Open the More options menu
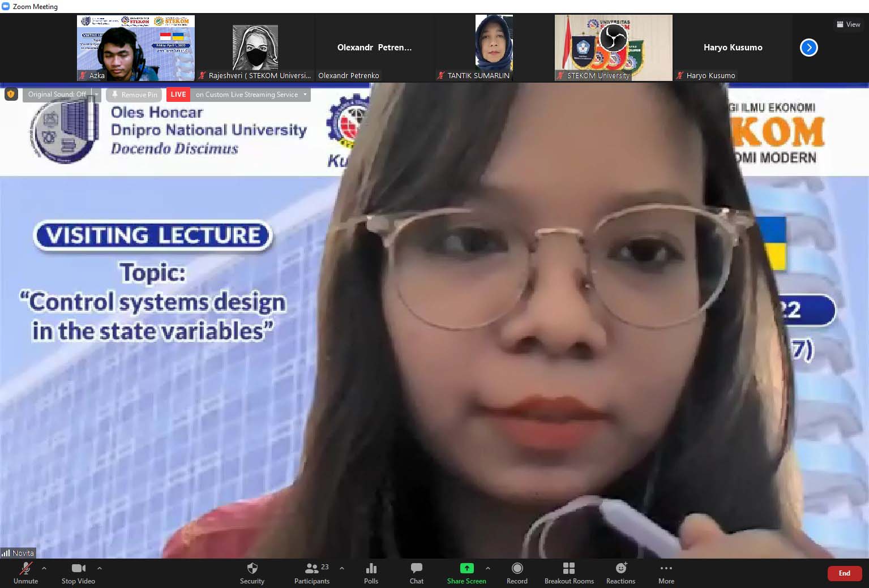This screenshot has height=588, width=869. (x=666, y=573)
